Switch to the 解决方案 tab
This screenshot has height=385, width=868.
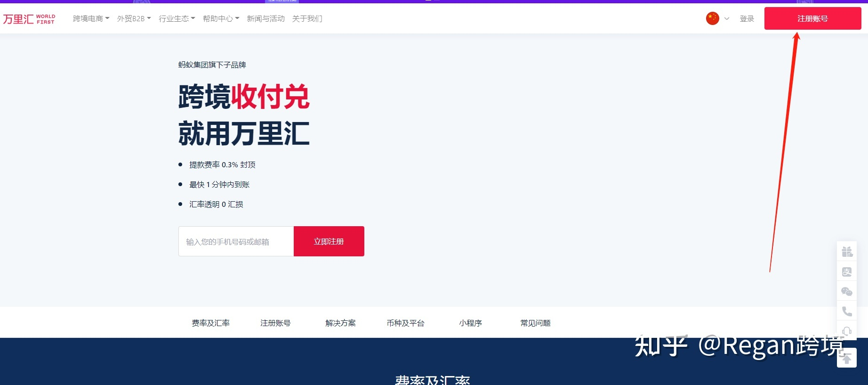pyautogui.click(x=340, y=323)
